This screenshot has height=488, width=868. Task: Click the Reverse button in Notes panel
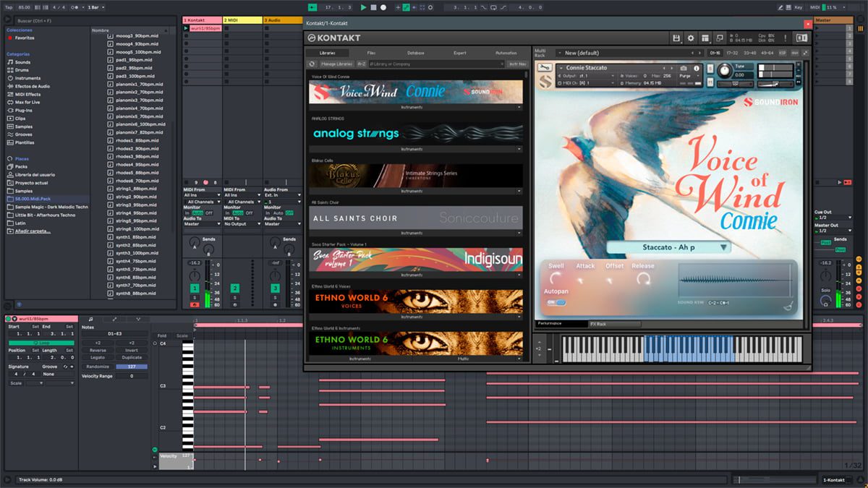coord(98,350)
